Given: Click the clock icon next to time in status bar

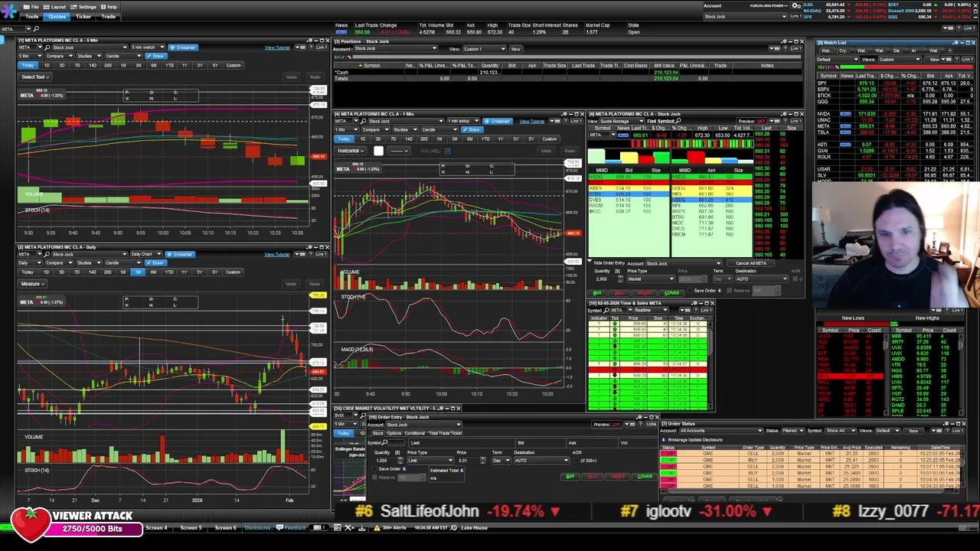Looking at the screenshot, I should [x=453, y=527].
